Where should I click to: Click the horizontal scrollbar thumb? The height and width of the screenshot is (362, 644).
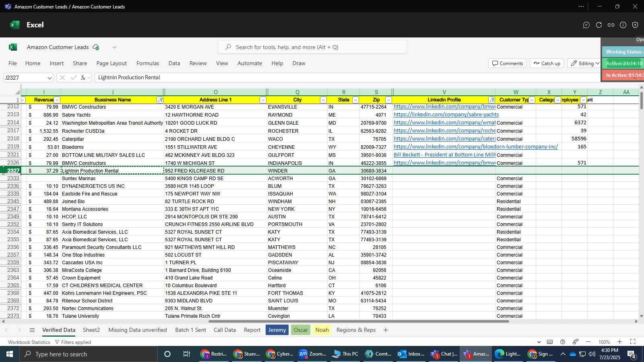359,321
